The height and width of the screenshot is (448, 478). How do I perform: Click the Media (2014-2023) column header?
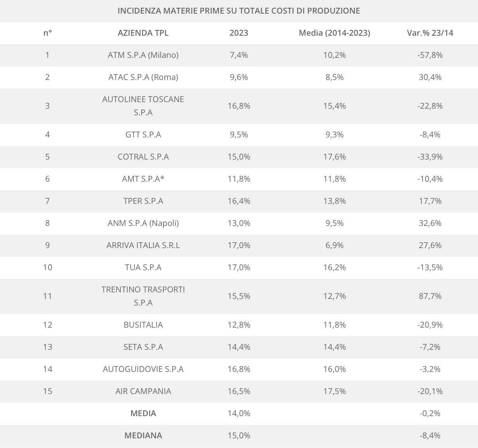coord(334,33)
